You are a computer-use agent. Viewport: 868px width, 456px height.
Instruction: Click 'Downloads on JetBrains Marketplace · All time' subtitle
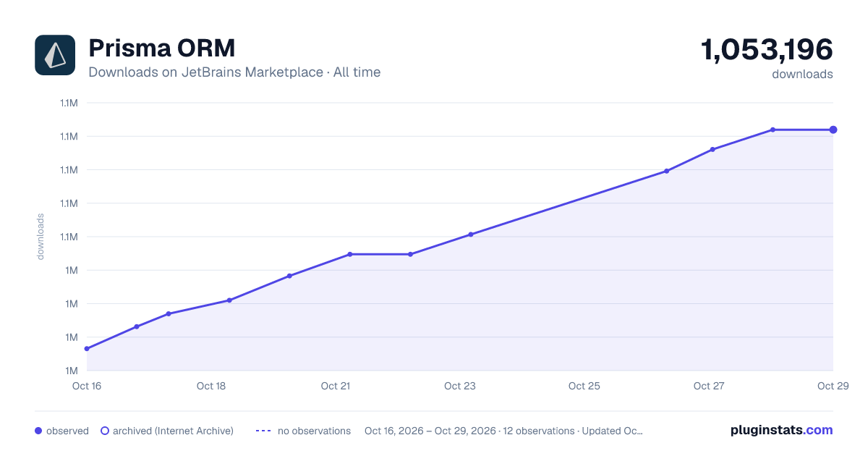point(234,72)
